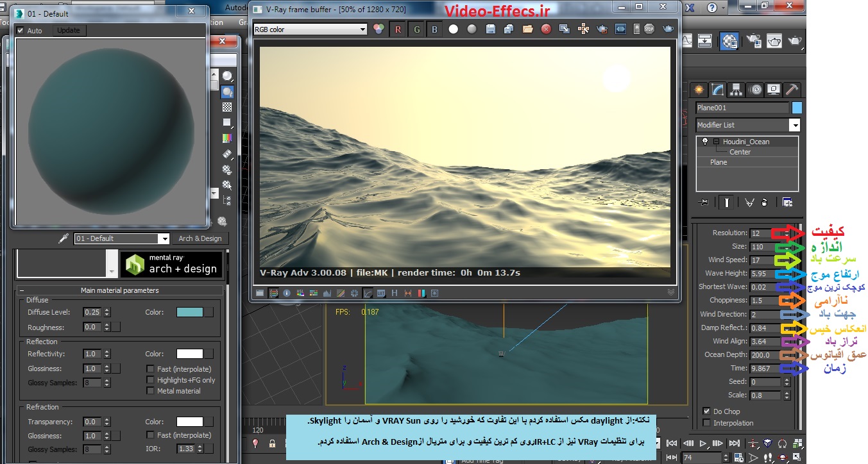Image resolution: width=868 pixels, height=464 pixels.
Task: Clear the frame buffer image with red X
Action: click(546, 29)
